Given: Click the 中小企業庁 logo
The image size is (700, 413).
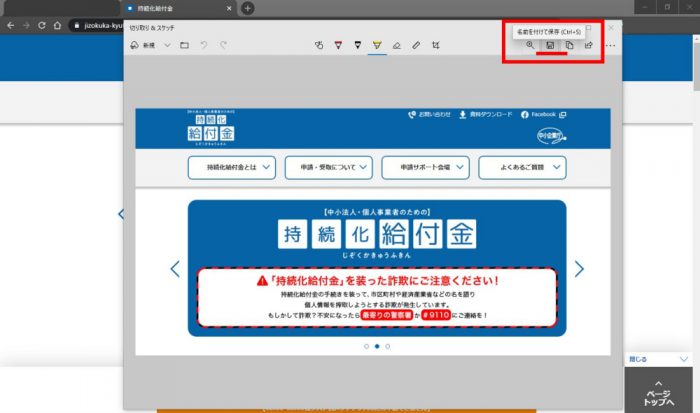Looking at the screenshot, I should pos(551,135).
